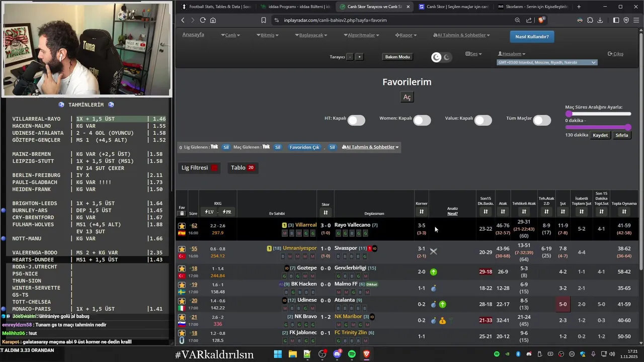Open Discord from the taskbar
The height and width of the screenshot is (362, 644).
(337, 354)
